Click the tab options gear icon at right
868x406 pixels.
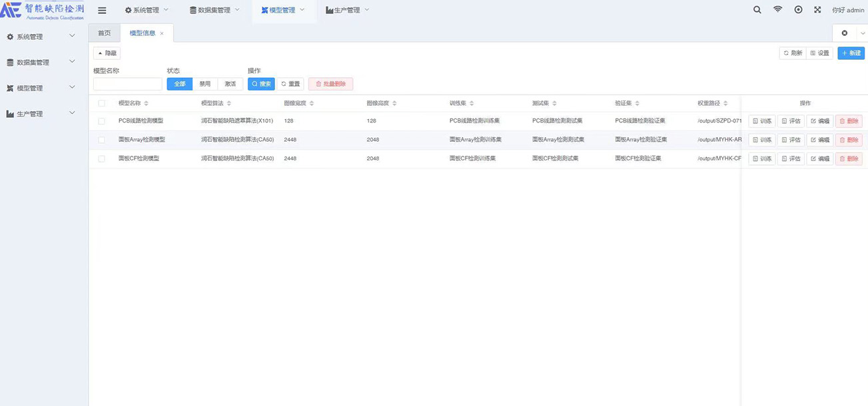(x=845, y=33)
